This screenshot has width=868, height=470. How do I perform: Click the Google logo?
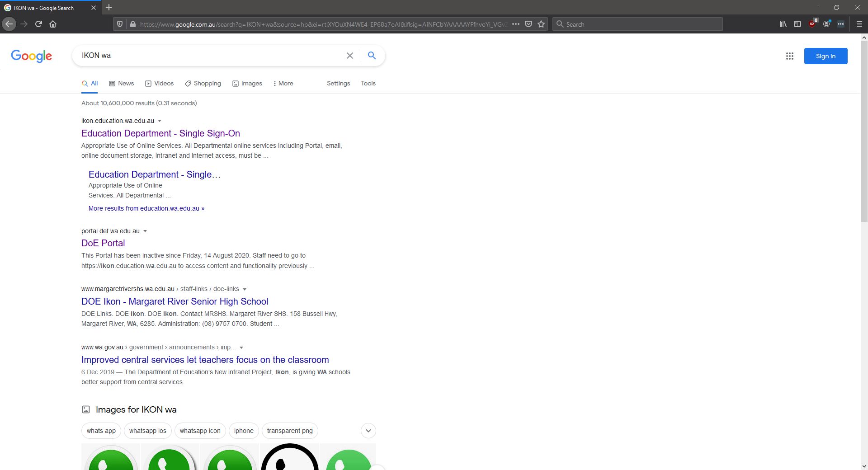tap(32, 56)
